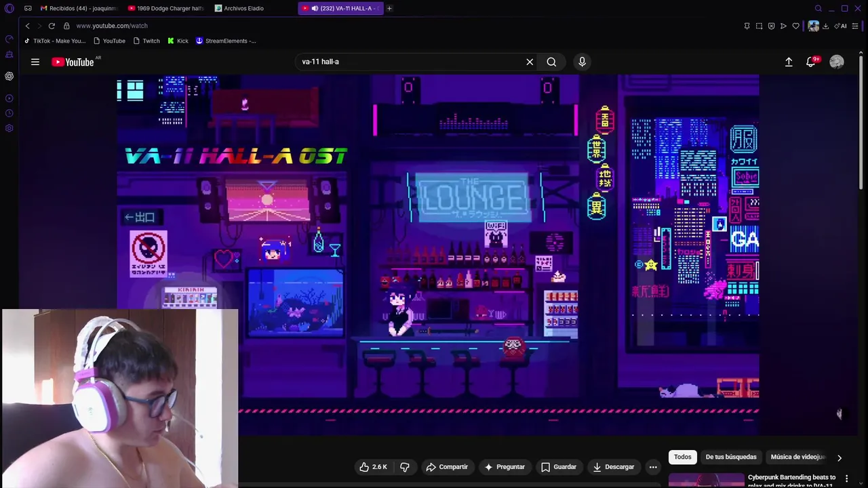Open the TikTok bookmark

[55, 41]
